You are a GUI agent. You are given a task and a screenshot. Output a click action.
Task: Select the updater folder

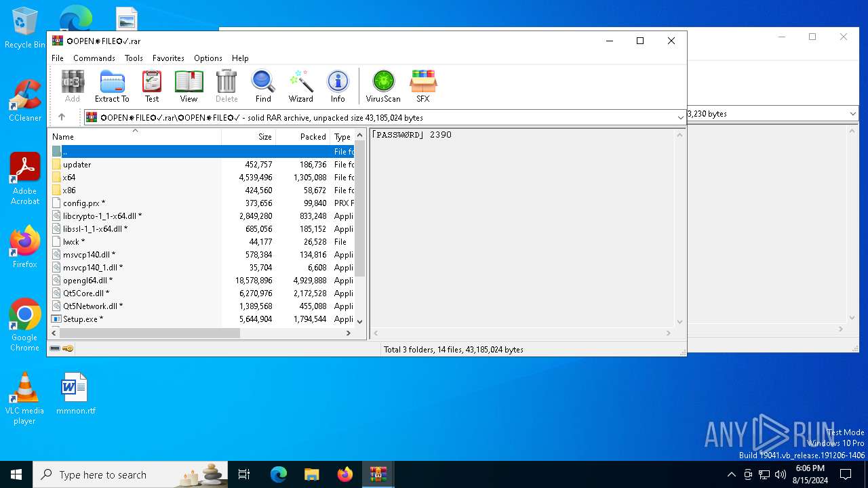click(x=202, y=165)
